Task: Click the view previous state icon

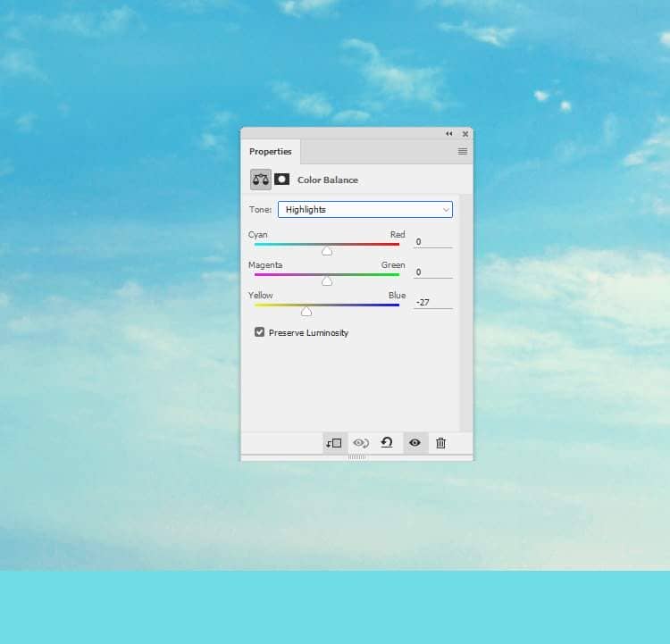Action: pos(361,443)
